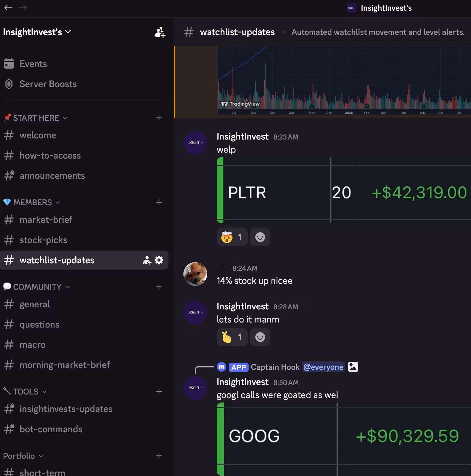This screenshot has height=476, width=471.
Task: Click the InsightInvest avatar beside googl calls message
Action: click(195, 388)
